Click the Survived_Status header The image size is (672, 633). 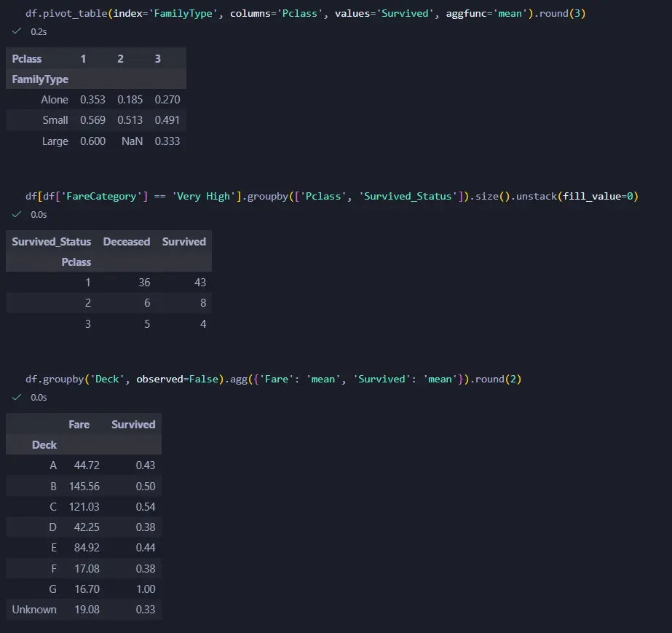(52, 242)
